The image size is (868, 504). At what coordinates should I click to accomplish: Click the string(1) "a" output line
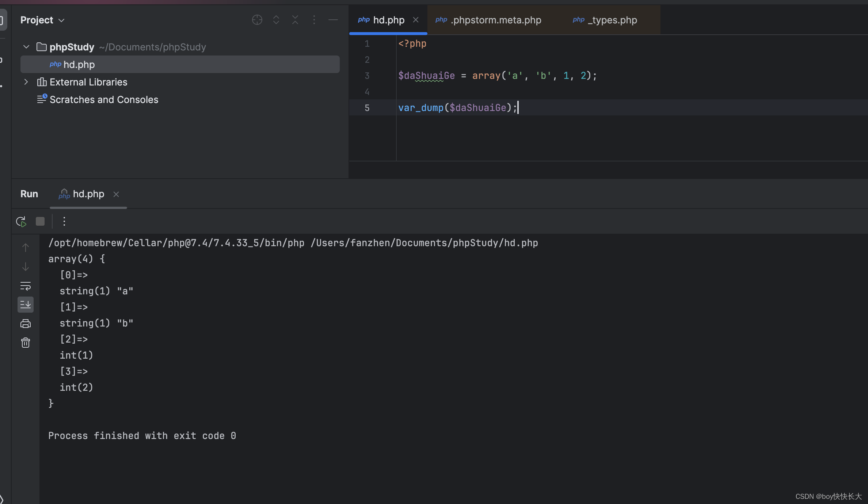click(x=96, y=291)
